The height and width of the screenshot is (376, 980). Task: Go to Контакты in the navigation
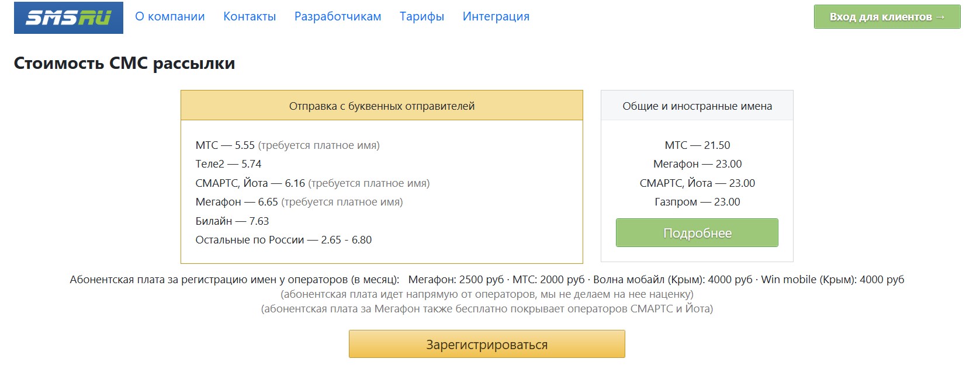click(x=250, y=16)
